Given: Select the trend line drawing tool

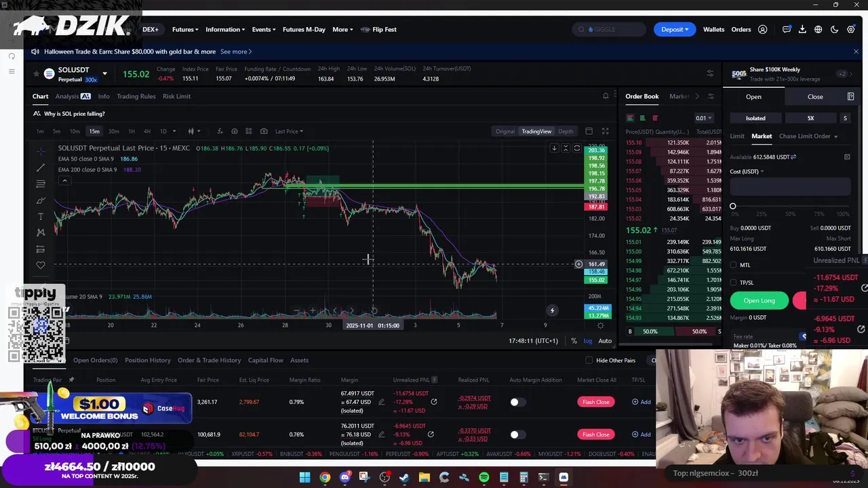Looking at the screenshot, I should coord(41,167).
